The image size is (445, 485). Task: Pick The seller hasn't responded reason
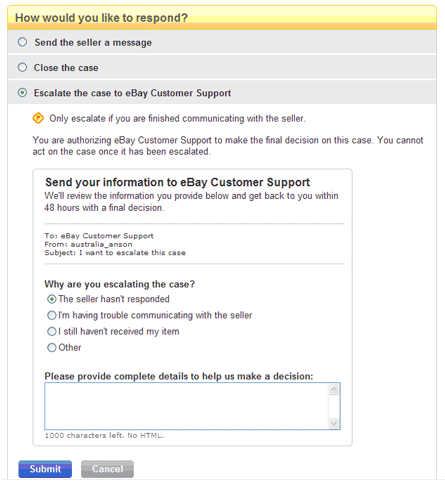click(x=52, y=299)
